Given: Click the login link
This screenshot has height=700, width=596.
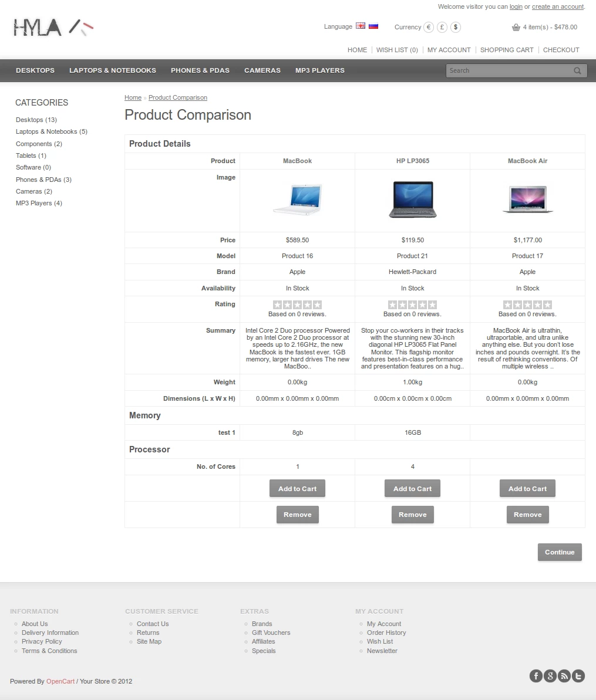Looking at the screenshot, I should (x=516, y=6).
